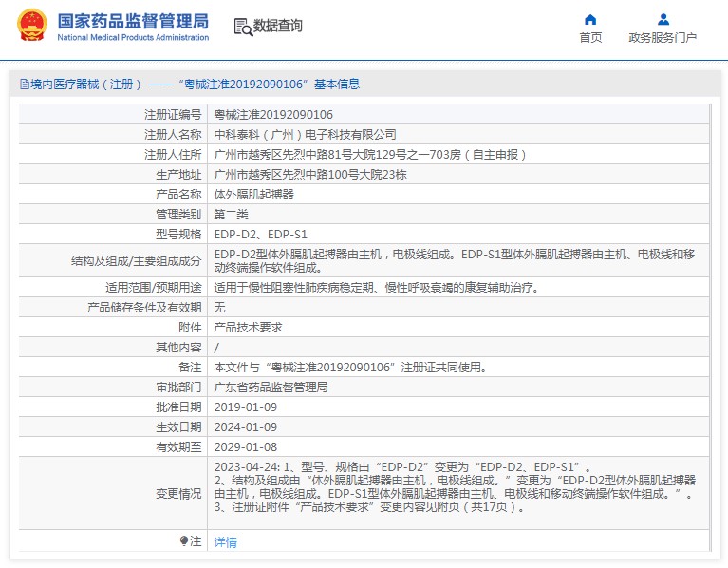Select registration number 粤械注准20192090106 value
The image size is (728, 568).
click(x=273, y=114)
